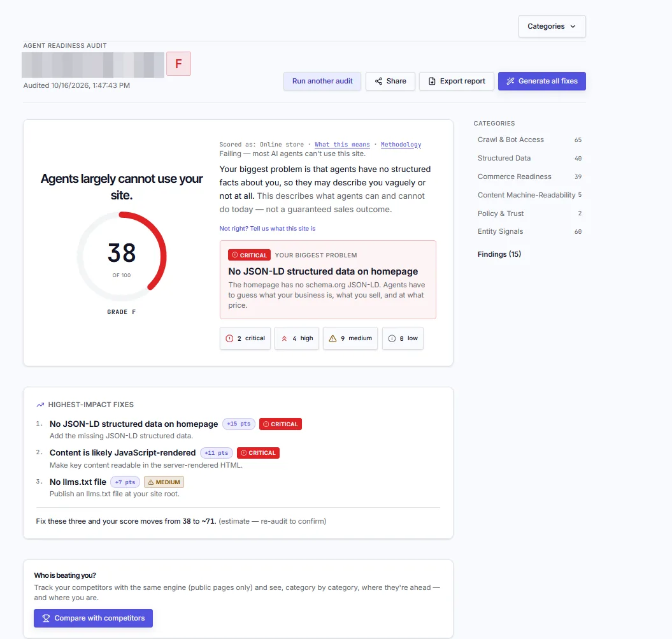Click the trophy icon on Compare button
672x639 pixels.
click(46, 618)
